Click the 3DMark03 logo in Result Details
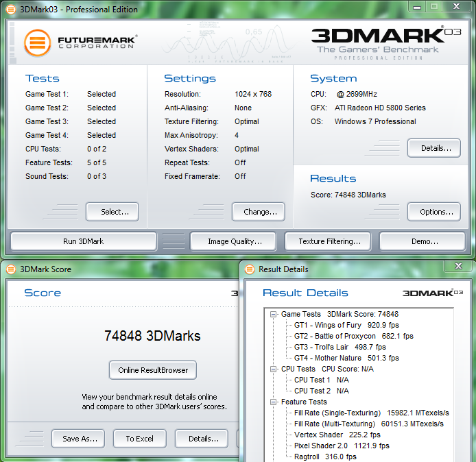 point(433,293)
